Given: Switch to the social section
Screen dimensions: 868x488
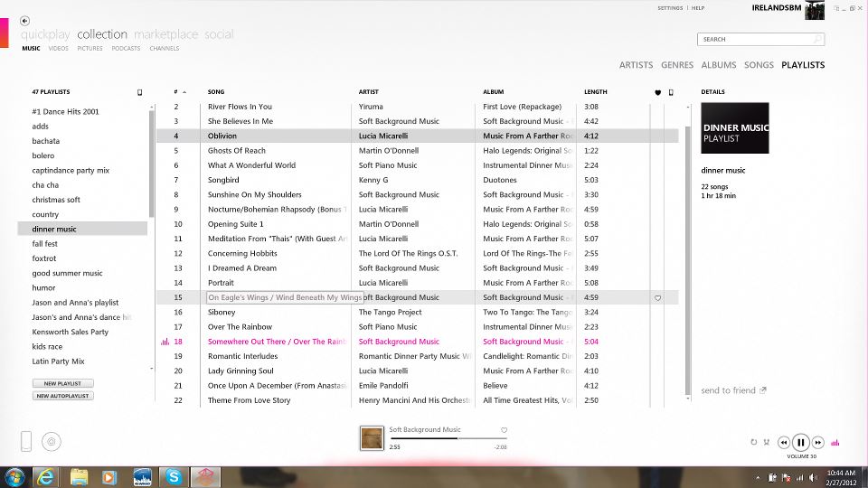Looking at the screenshot, I should click(x=219, y=34).
